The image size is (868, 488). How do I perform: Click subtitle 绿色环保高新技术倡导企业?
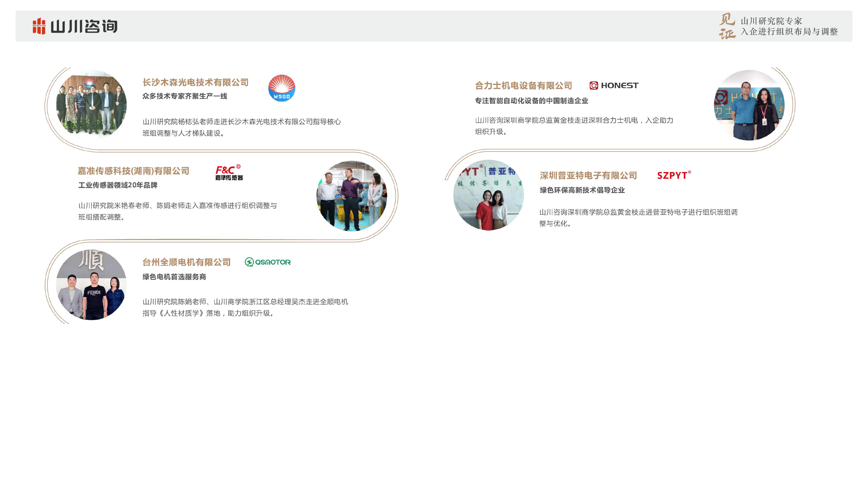pyautogui.click(x=582, y=190)
